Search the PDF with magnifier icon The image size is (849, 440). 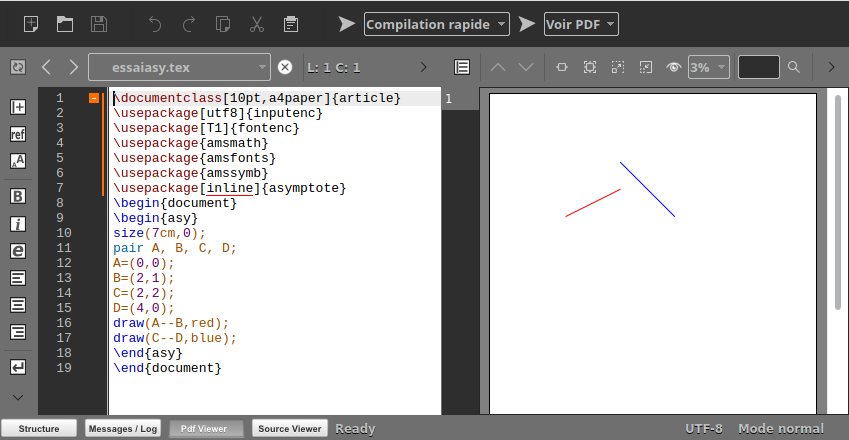tap(794, 67)
